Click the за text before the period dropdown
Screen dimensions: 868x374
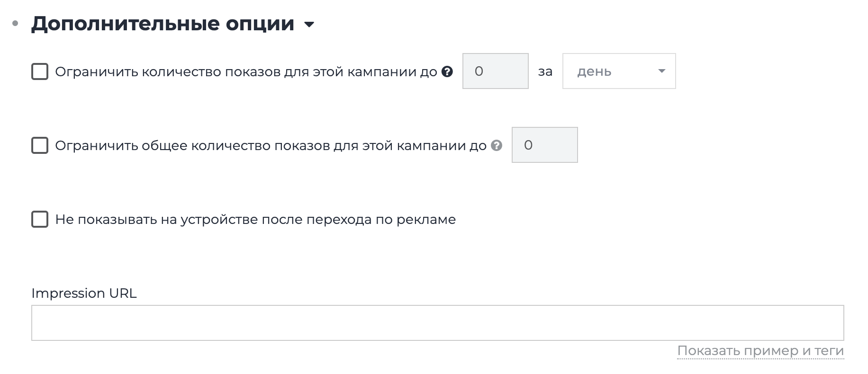coord(545,72)
